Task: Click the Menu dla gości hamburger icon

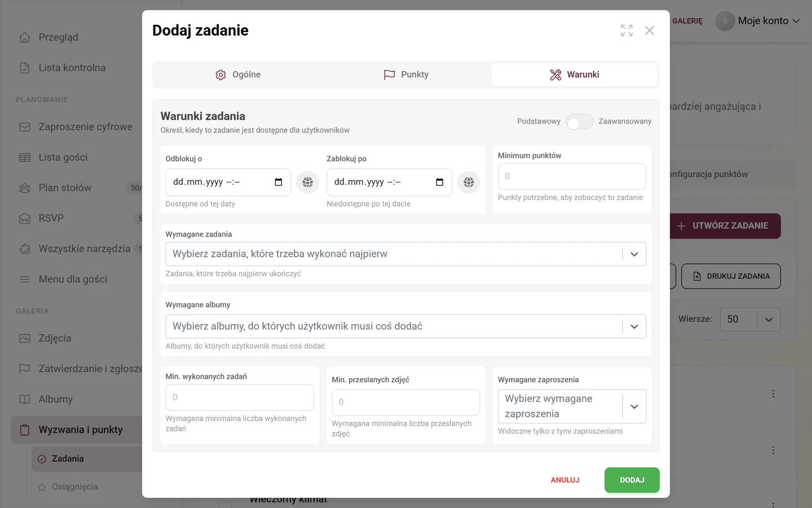Action: (25, 279)
